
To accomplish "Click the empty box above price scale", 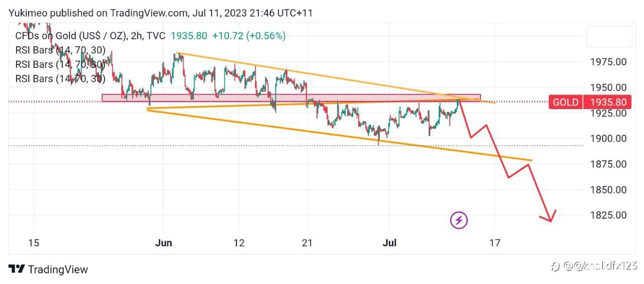I will [x=609, y=37].
